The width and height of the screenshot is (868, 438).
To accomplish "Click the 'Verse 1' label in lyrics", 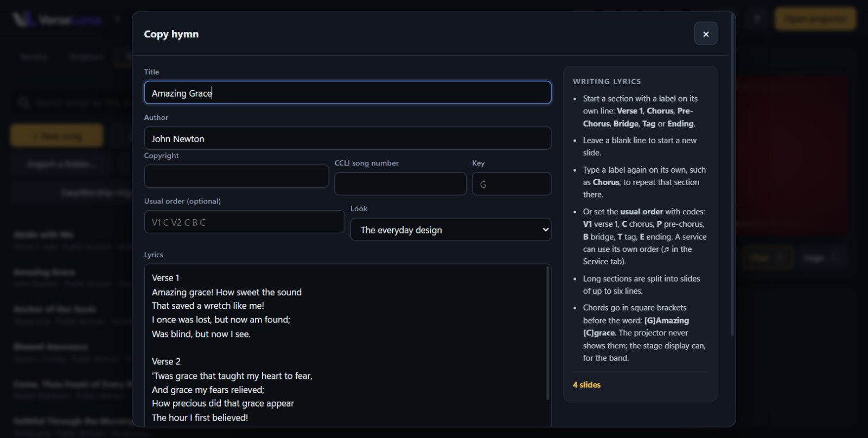I will (x=165, y=278).
